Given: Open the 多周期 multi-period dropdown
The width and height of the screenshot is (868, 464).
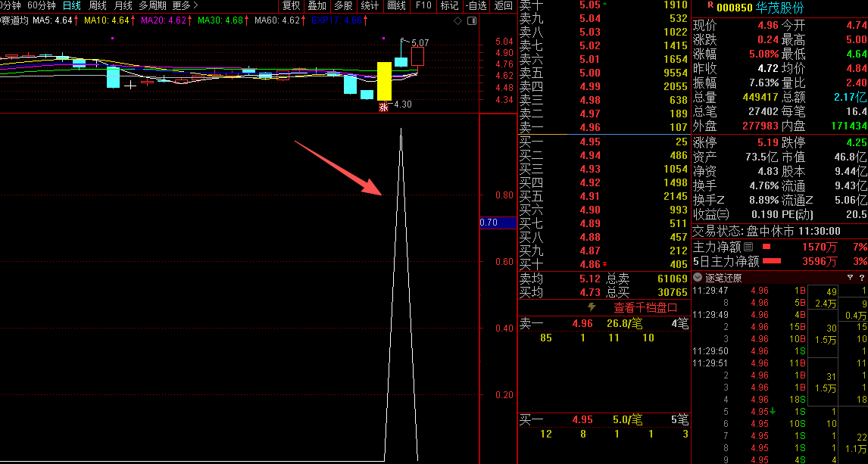Looking at the screenshot, I should tap(151, 5).
